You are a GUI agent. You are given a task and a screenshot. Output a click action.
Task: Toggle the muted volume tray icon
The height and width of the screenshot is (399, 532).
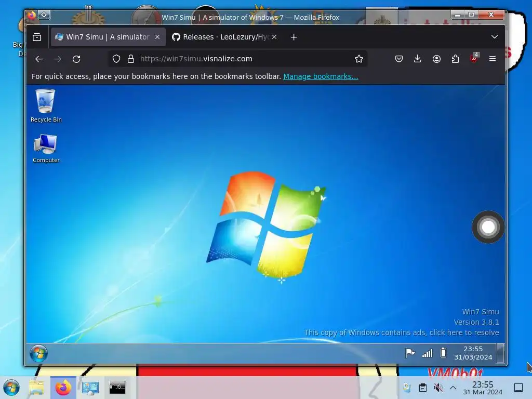point(438,388)
